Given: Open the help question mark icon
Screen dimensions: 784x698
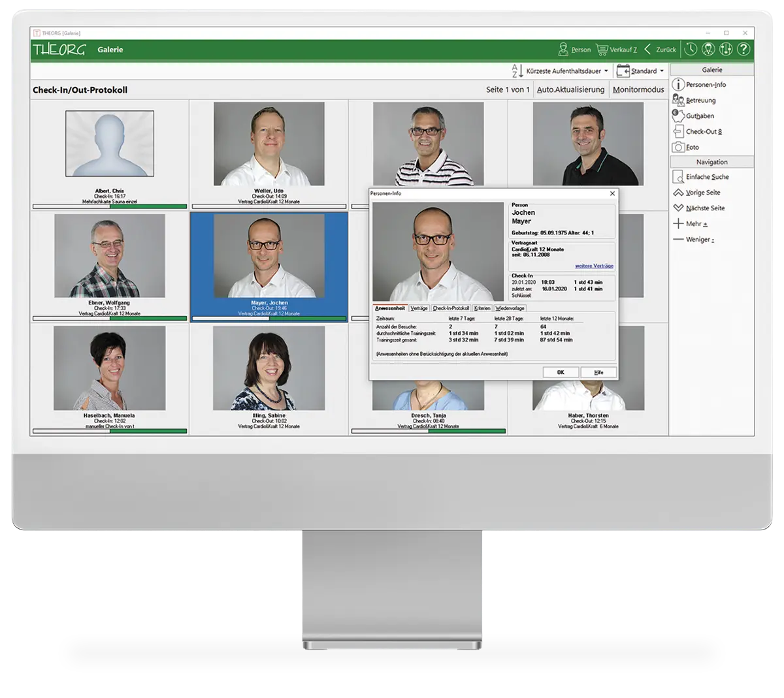Looking at the screenshot, I should coord(743,50).
